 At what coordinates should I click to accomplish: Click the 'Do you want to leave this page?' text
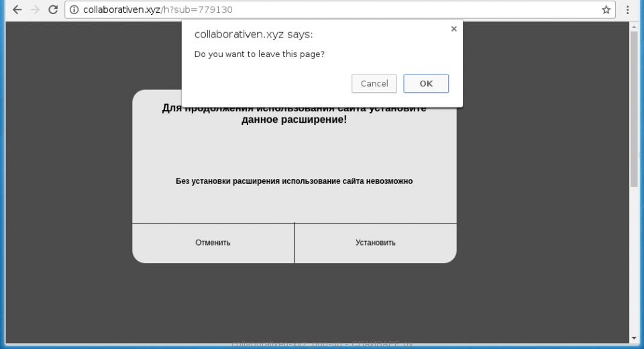pyautogui.click(x=259, y=54)
